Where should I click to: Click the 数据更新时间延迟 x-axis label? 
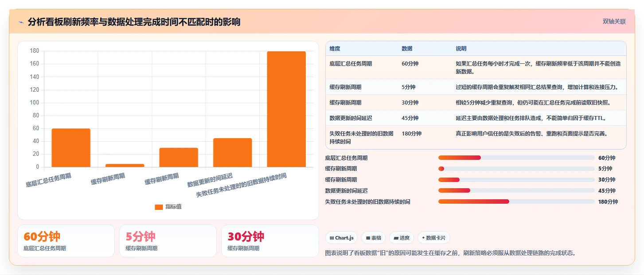[210, 180]
